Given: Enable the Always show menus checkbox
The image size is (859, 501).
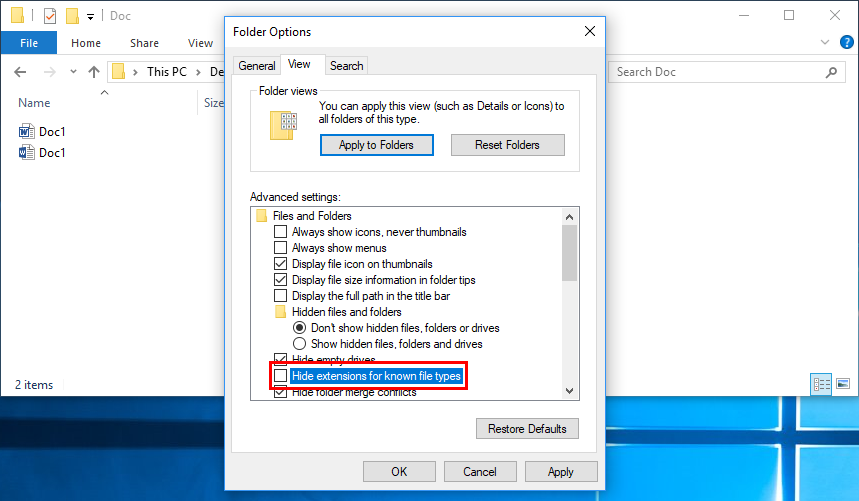Looking at the screenshot, I should [281, 248].
